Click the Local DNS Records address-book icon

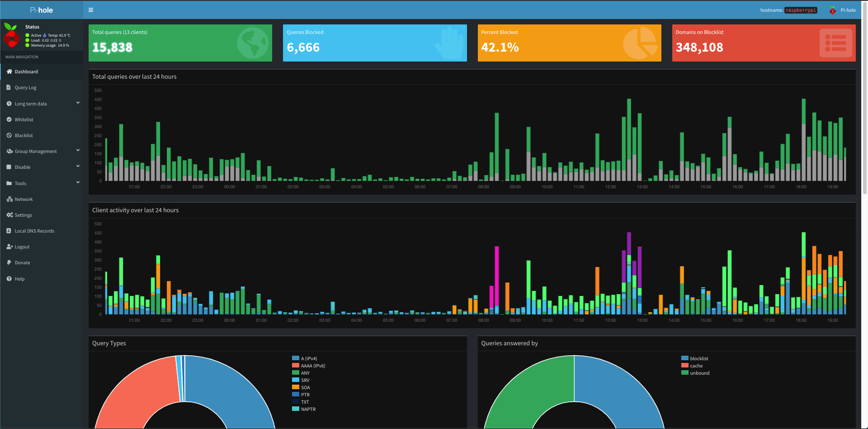point(9,231)
